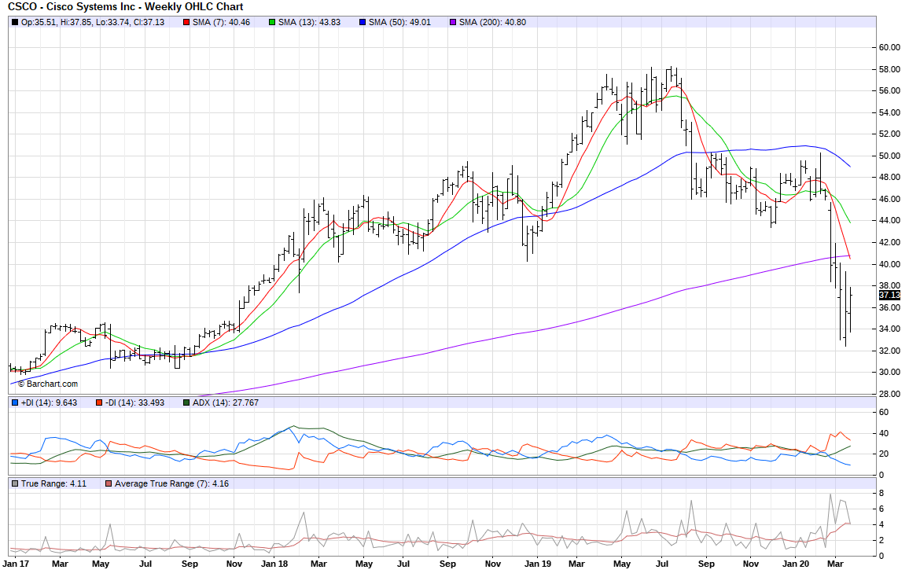Select the pink Average True Range swatch
The width and height of the screenshot is (909, 588).
coord(109,483)
